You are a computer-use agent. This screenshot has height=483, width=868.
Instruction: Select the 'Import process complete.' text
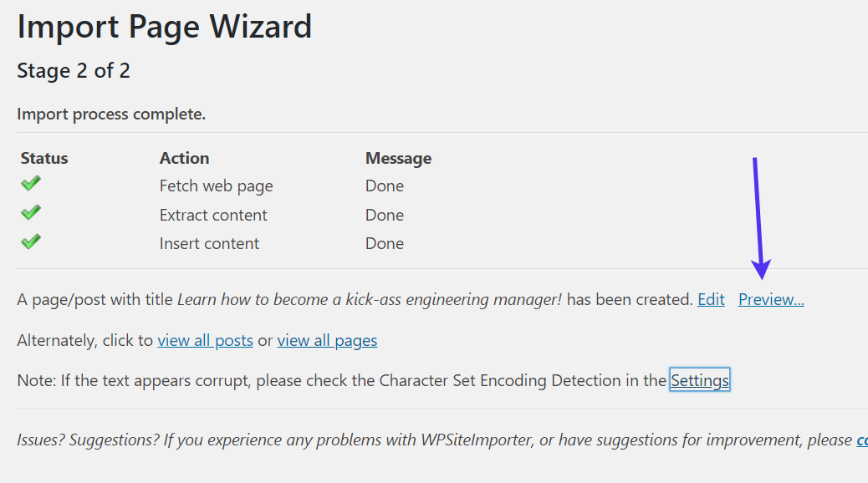(111, 114)
